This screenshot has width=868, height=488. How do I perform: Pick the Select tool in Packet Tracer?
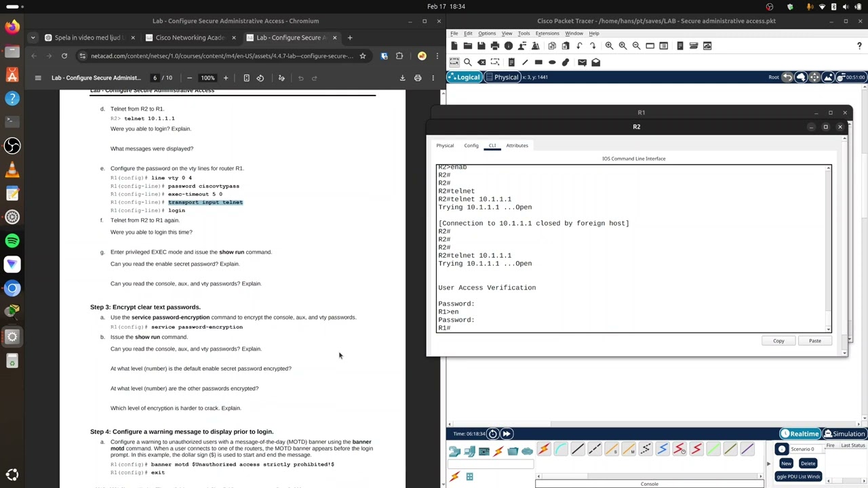point(454,62)
